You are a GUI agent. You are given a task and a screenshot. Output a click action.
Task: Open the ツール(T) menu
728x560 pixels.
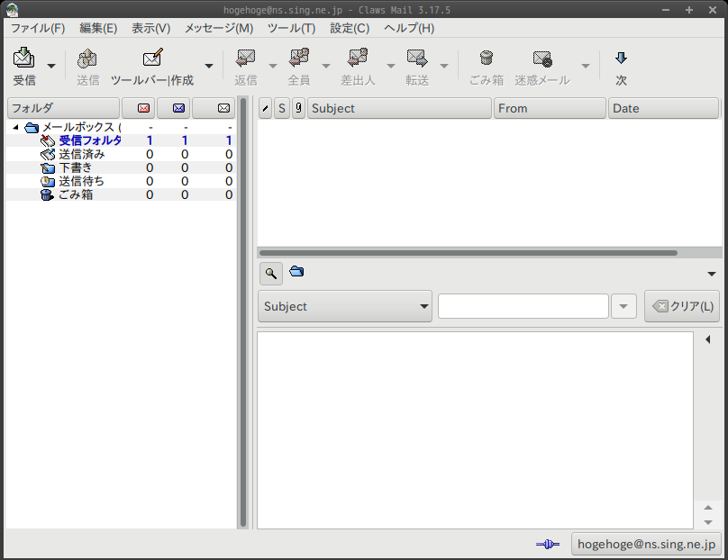tap(291, 28)
